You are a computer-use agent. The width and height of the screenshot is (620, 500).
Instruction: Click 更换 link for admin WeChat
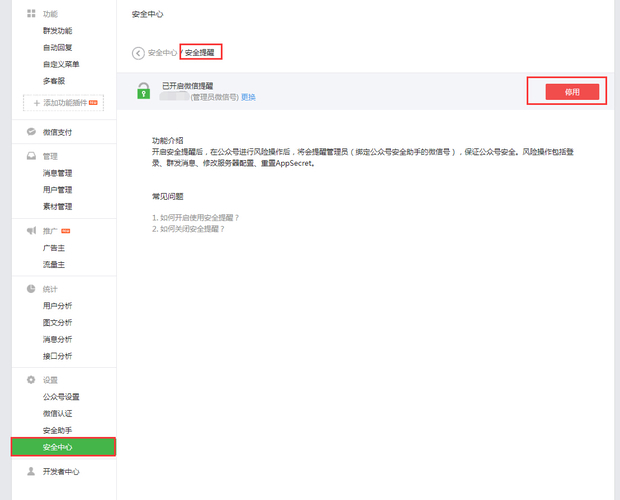(x=248, y=97)
